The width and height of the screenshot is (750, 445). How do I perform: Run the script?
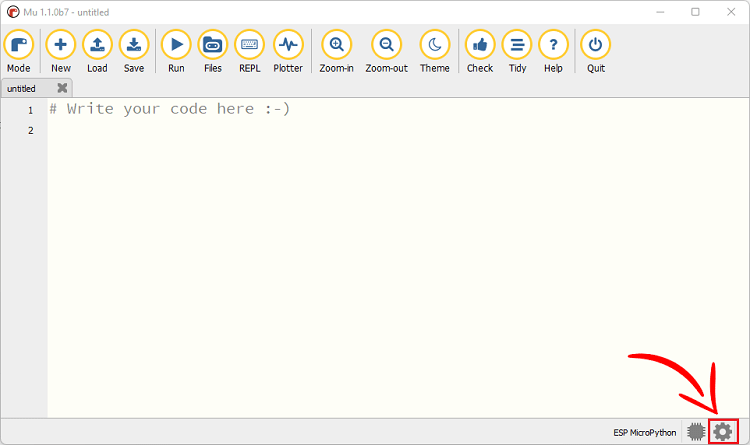point(176,51)
